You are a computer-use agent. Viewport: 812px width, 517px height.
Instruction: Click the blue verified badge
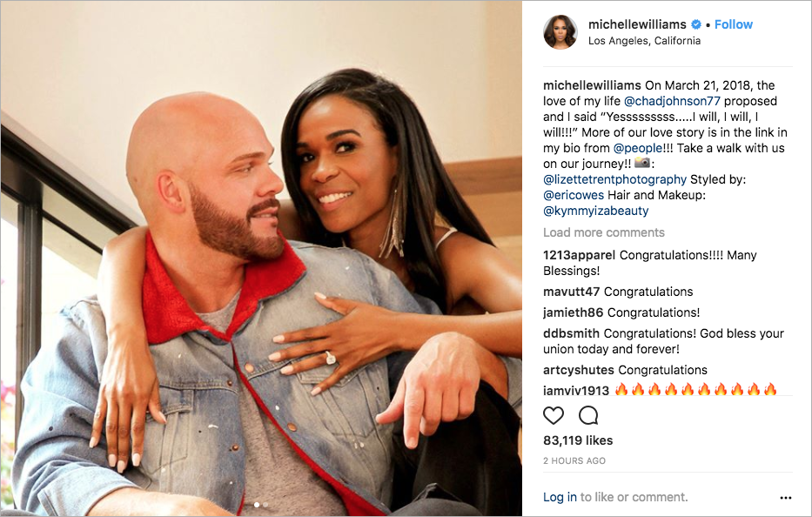click(696, 24)
